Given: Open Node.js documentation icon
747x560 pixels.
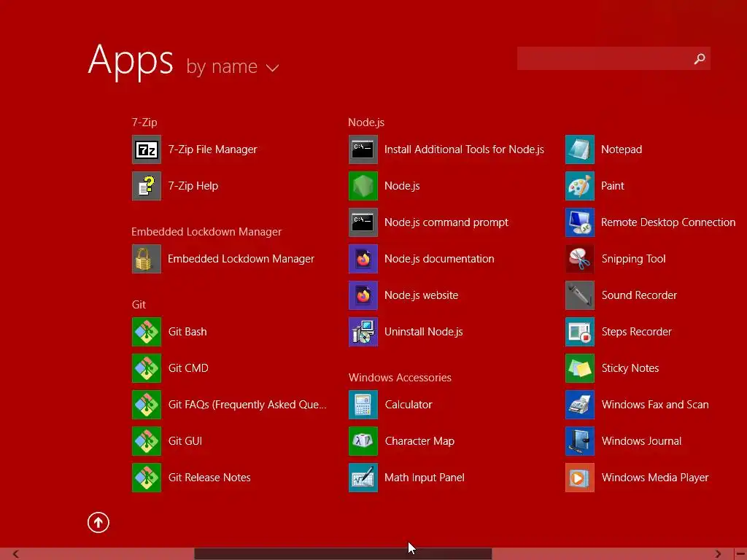Looking at the screenshot, I should 363,259.
